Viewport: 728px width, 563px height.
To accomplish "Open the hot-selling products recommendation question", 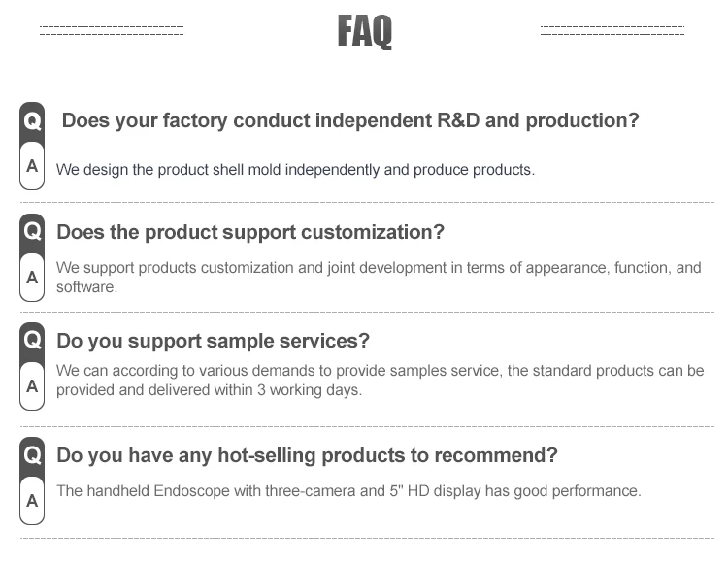I will [307, 456].
